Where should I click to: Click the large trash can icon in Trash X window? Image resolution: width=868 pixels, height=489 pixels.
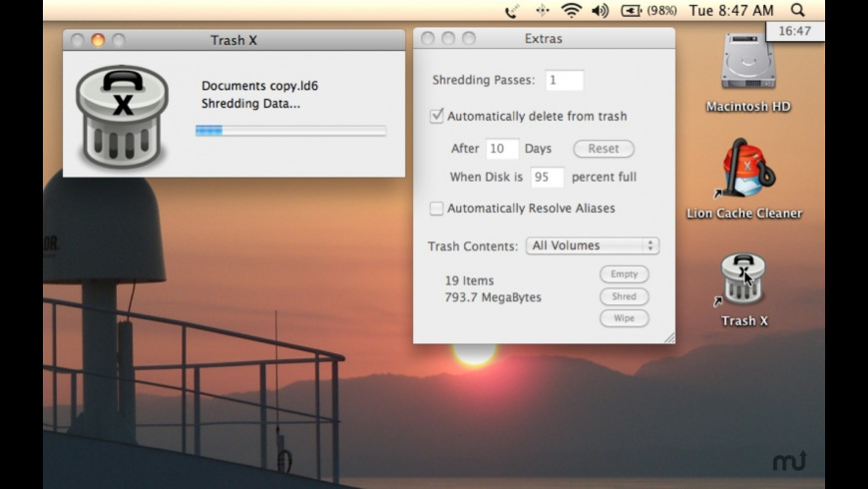122,116
